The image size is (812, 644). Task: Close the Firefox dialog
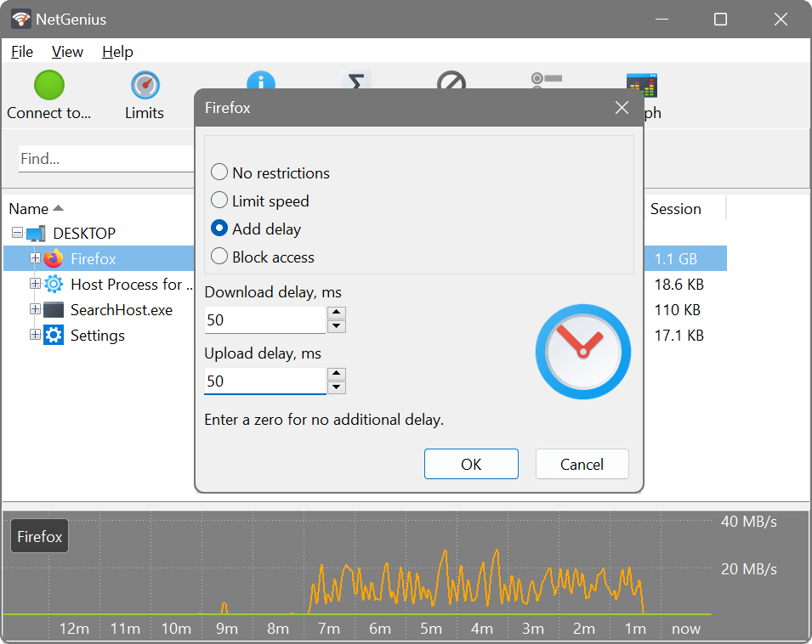(x=622, y=108)
